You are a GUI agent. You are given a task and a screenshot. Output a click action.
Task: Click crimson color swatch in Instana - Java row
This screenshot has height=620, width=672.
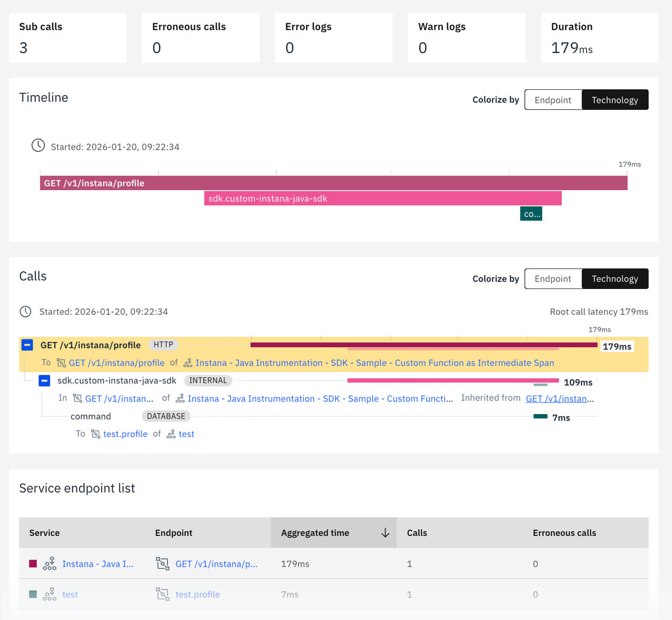pos(33,564)
